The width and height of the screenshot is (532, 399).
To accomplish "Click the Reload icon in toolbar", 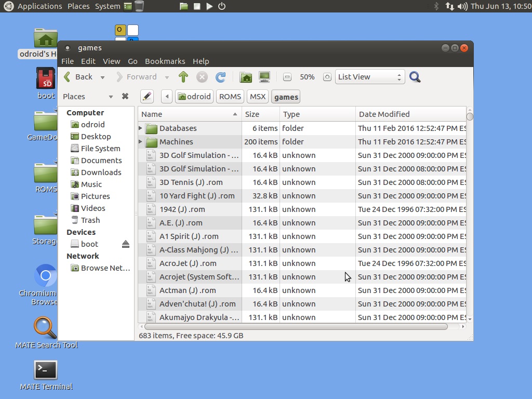I will tap(220, 77).
